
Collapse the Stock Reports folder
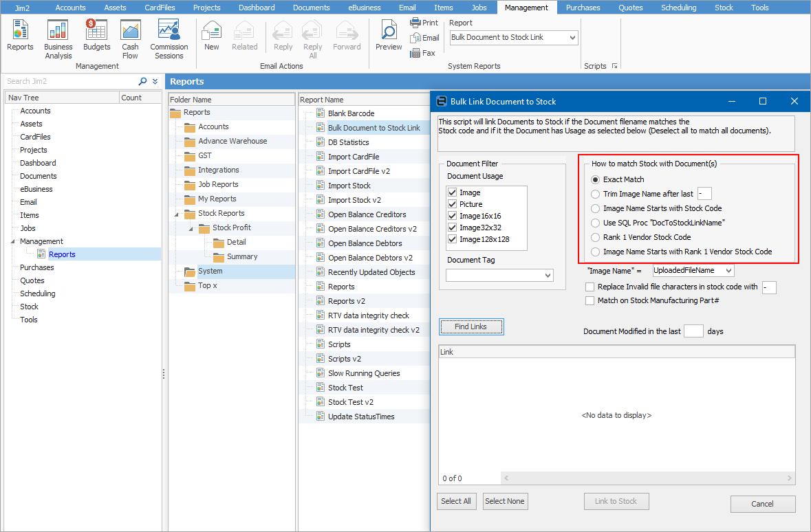click(x=177, y=214)
